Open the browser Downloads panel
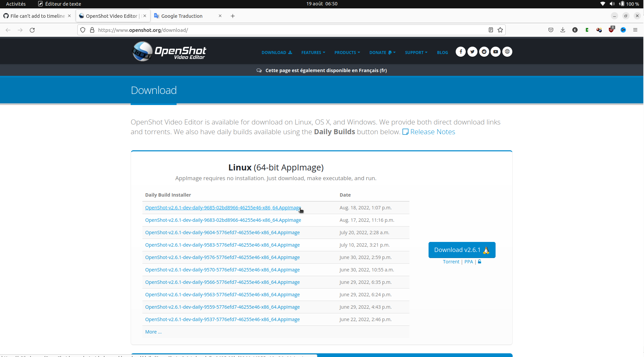Viewport: 644px width, 357px height. [563, 30]
